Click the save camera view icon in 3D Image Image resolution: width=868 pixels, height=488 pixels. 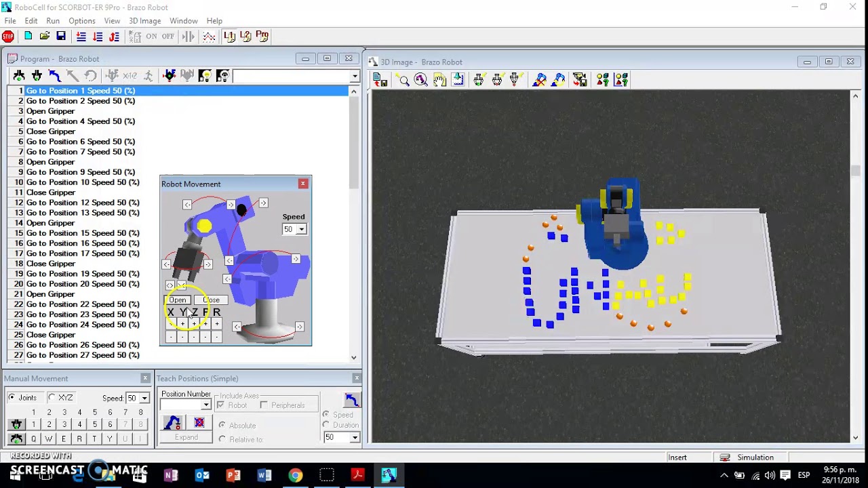[x=579, y=81]
